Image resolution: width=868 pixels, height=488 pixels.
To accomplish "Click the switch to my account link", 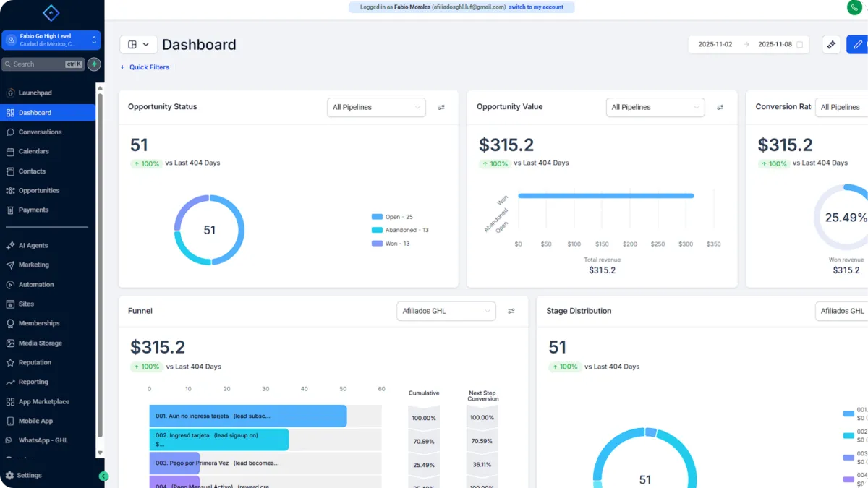I will 535,7.
